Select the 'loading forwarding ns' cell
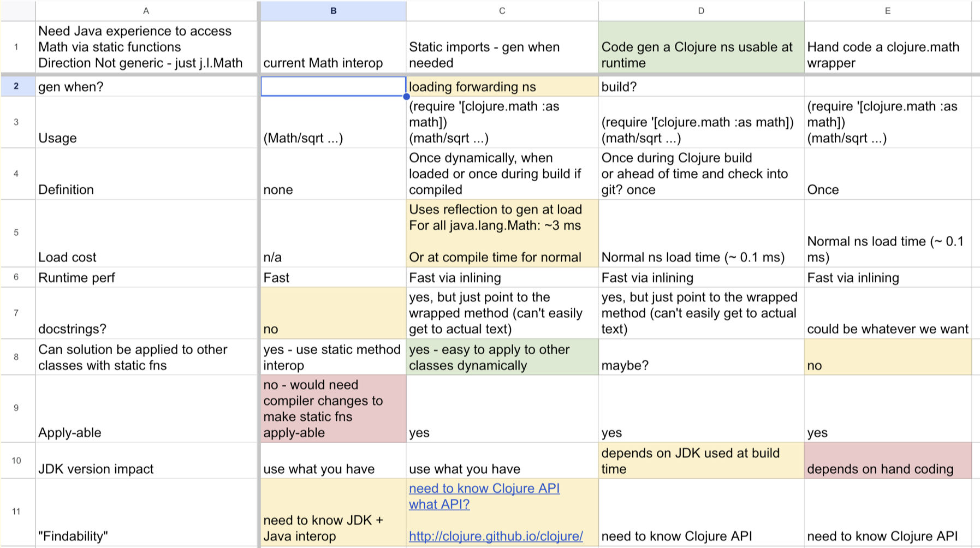Screen dimensions: 980x548 click(502, 86)
